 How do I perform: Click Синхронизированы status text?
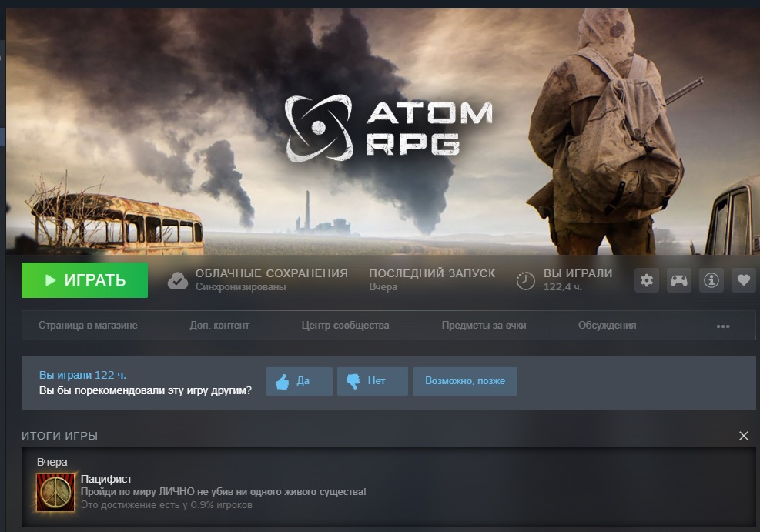tap(240, 287)
